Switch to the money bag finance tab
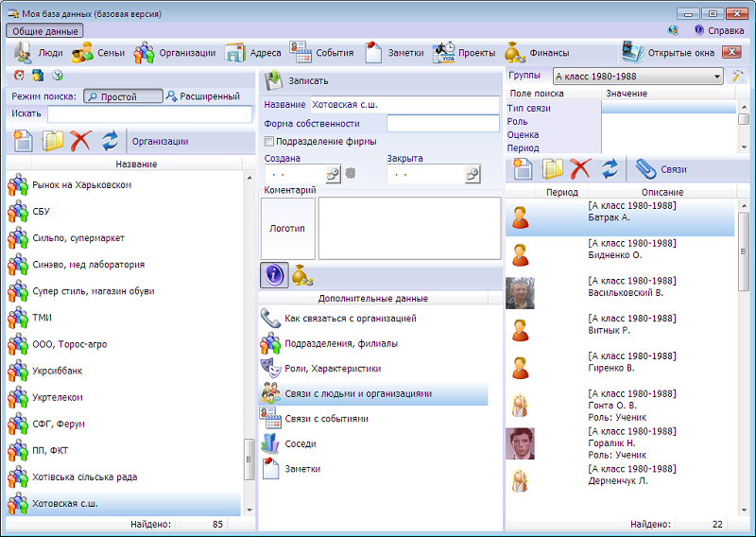756x537 pixels. click(303, 275)
